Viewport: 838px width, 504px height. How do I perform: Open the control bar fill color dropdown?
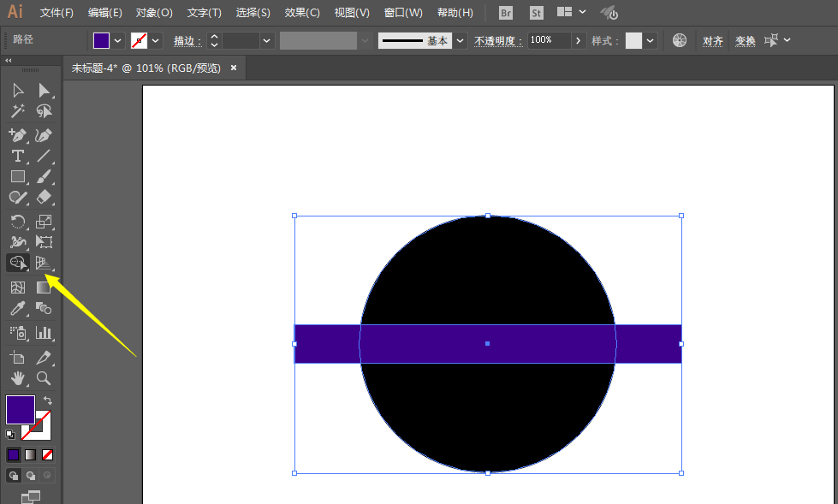point(117,40)
